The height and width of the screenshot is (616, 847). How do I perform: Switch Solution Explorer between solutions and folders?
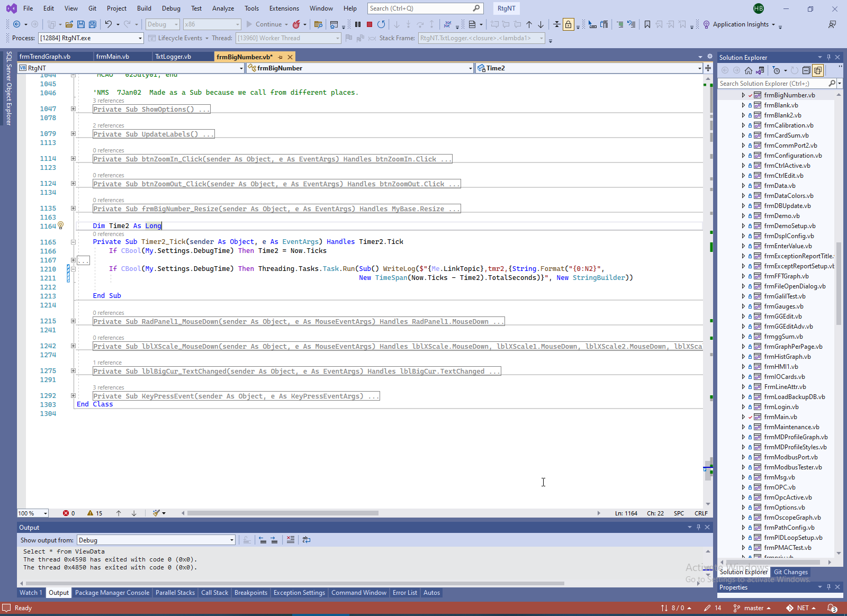pyautogui.click(x=760, y=70)
